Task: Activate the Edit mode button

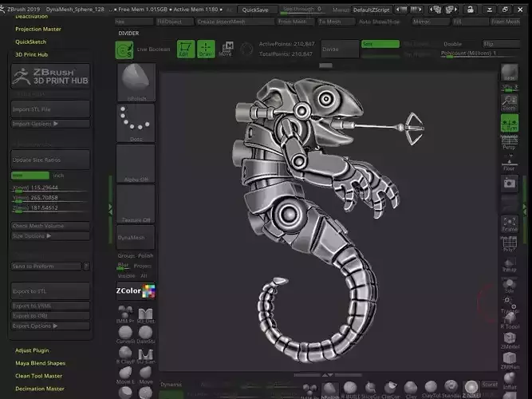Action: coord(186,49)
